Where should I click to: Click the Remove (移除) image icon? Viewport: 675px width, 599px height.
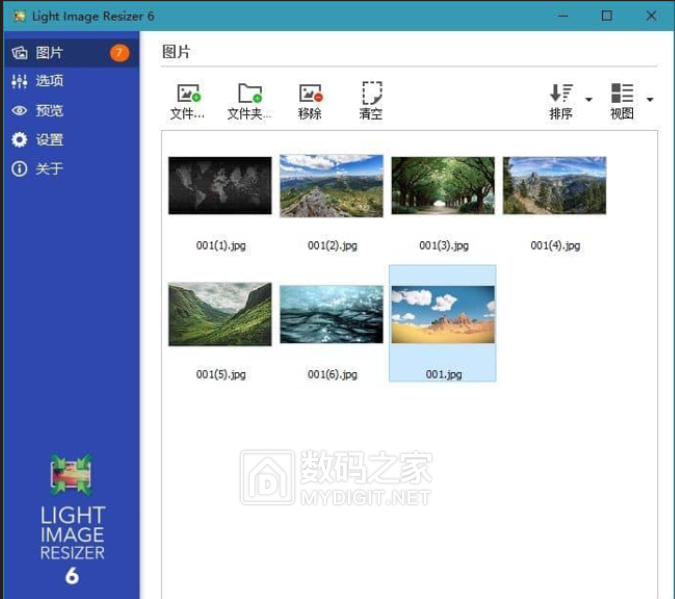click(310, 95)
